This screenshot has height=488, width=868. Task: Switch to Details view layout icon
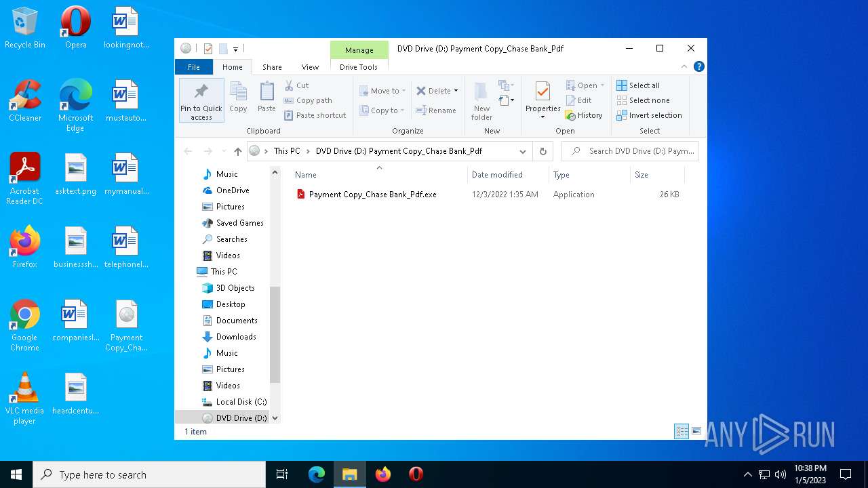coord(682,431)
